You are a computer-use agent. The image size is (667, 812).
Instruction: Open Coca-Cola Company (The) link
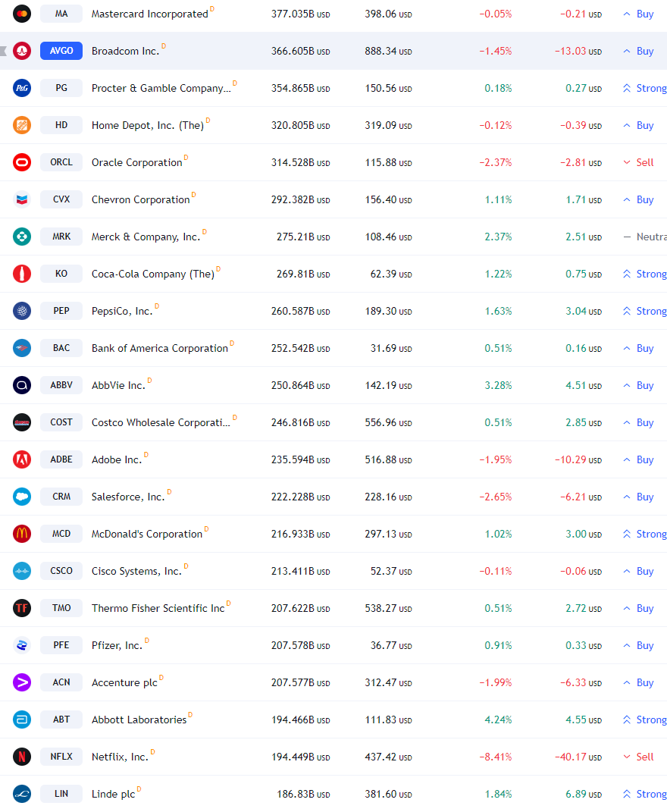(x=153, y=274)
